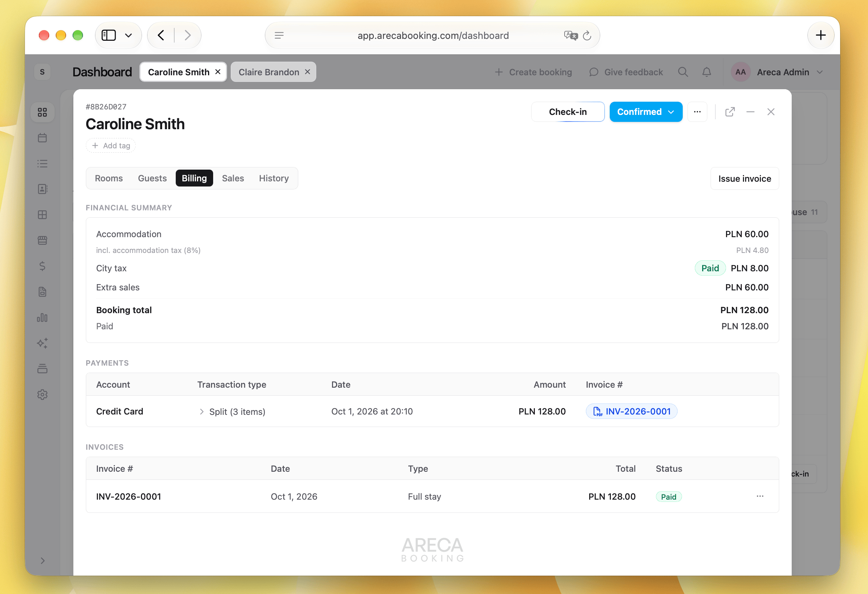Viewport: 868px width, 594px height.
Task: Open a new browser tab with plus
Action: pos(821,35)
